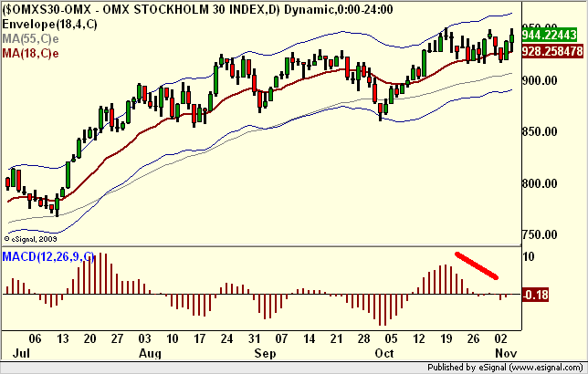This screenshot has width=588, height=374.
Task: Click the tallest MACD histogram bar in late July
Action: (100, 274)
